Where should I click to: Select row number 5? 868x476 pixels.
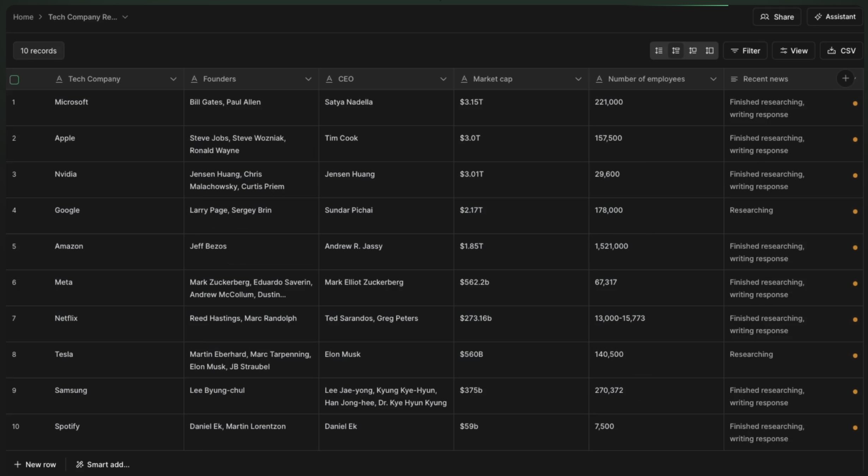pos(14,246)
